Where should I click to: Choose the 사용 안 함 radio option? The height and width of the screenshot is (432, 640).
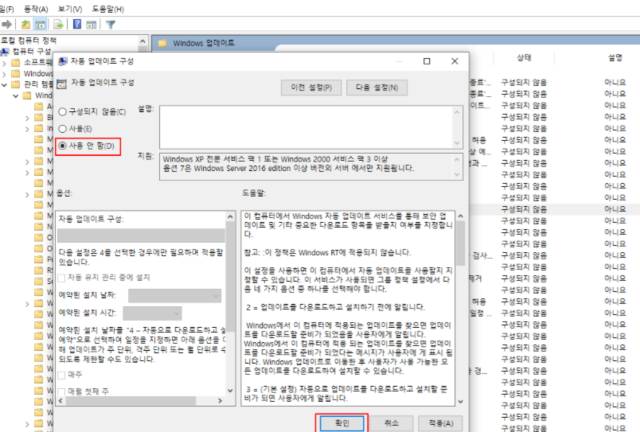(65, 146)
